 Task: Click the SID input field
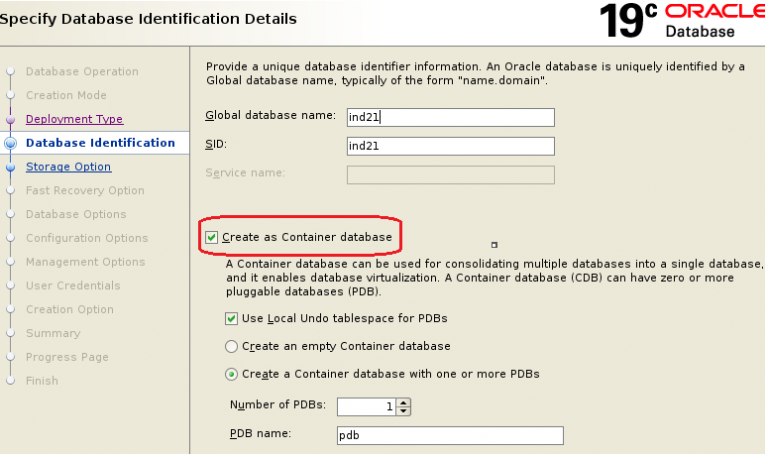(x=450, y=146)
